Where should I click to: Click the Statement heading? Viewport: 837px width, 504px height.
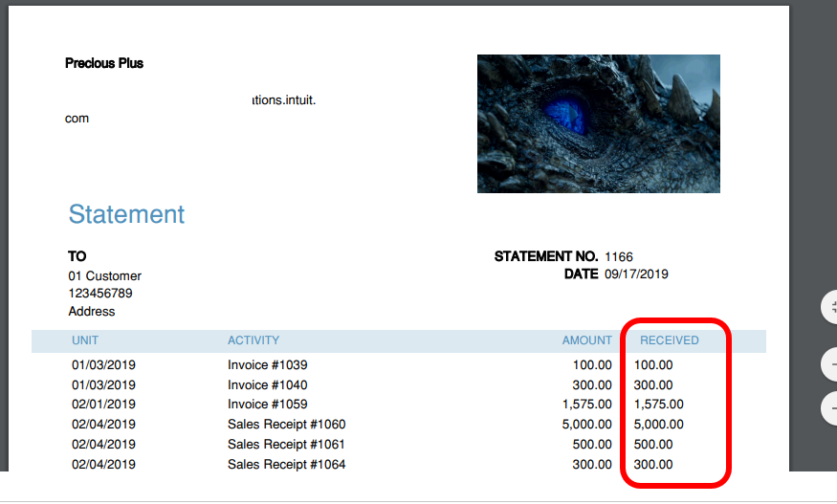[x=126, y=214]
